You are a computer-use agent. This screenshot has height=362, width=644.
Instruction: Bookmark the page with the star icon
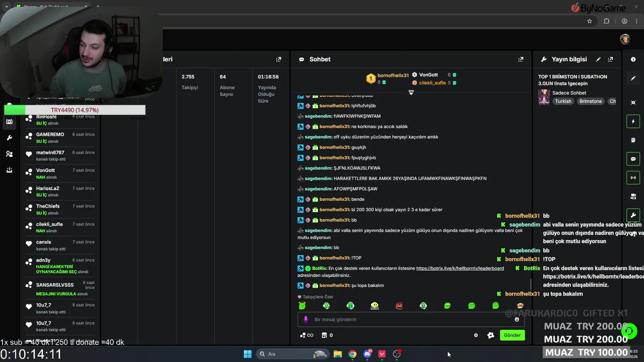(x=590, y=21)
